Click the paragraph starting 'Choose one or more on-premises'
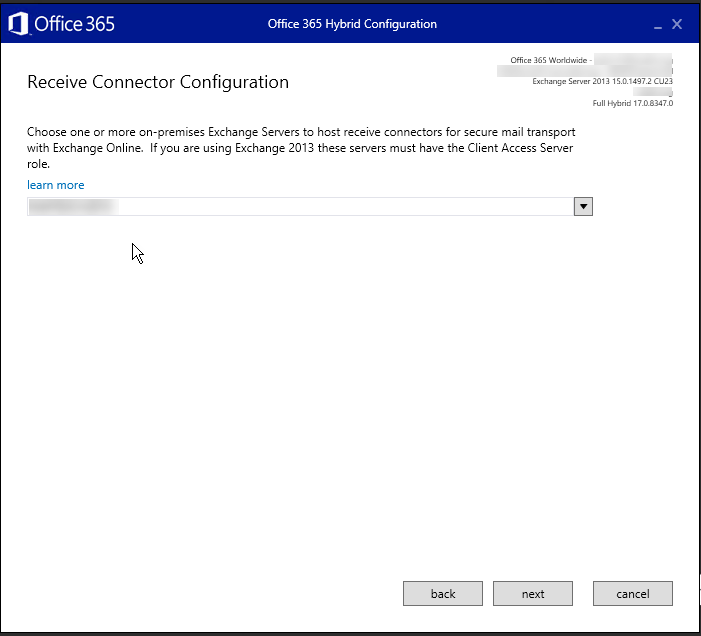 (301, 148)
